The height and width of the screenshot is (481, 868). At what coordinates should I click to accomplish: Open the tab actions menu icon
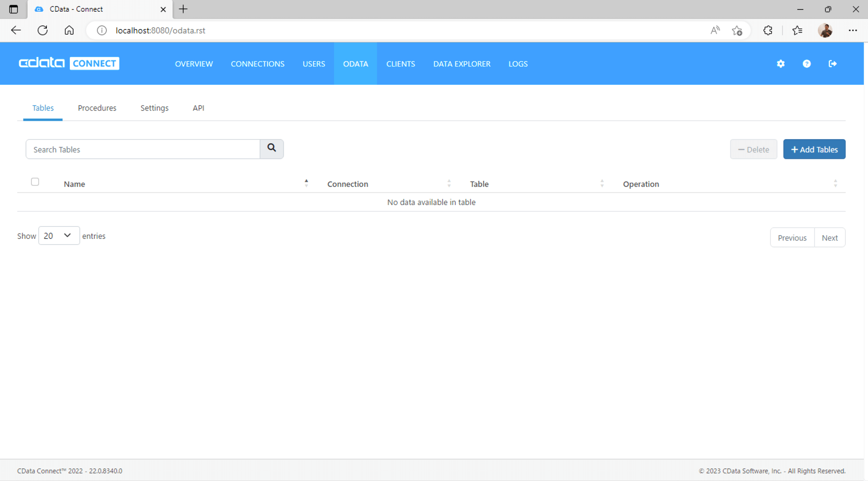point(14,9)
